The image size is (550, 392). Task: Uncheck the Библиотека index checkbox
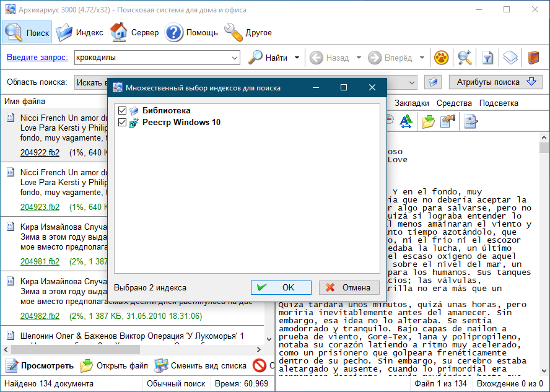[122, 110]
